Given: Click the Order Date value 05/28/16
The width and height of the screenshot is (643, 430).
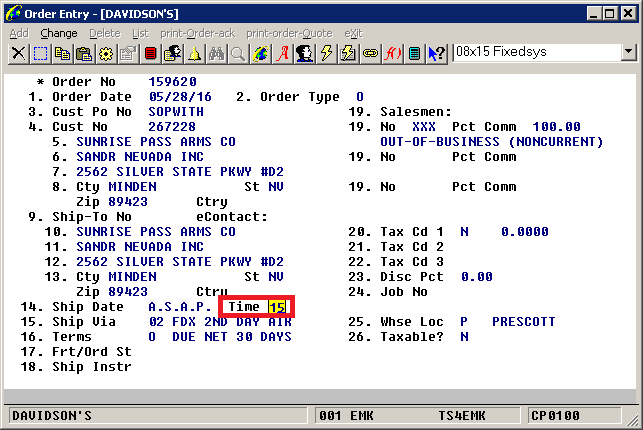Looking at the screenshot, I should 180,97.
